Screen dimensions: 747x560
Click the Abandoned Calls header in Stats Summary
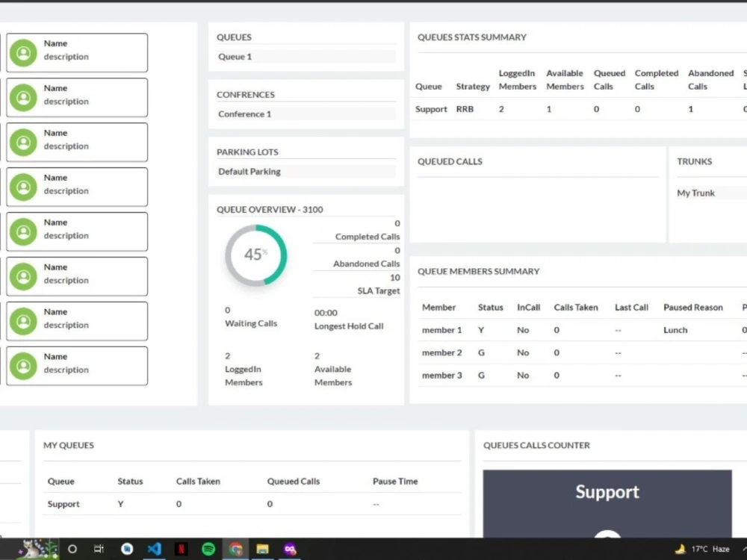[x=710, y=80]
